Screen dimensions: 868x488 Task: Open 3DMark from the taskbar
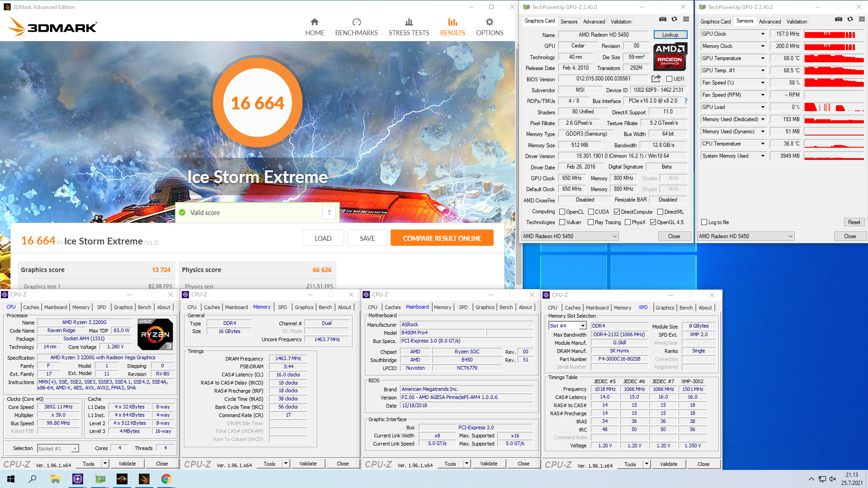(144, 479)
